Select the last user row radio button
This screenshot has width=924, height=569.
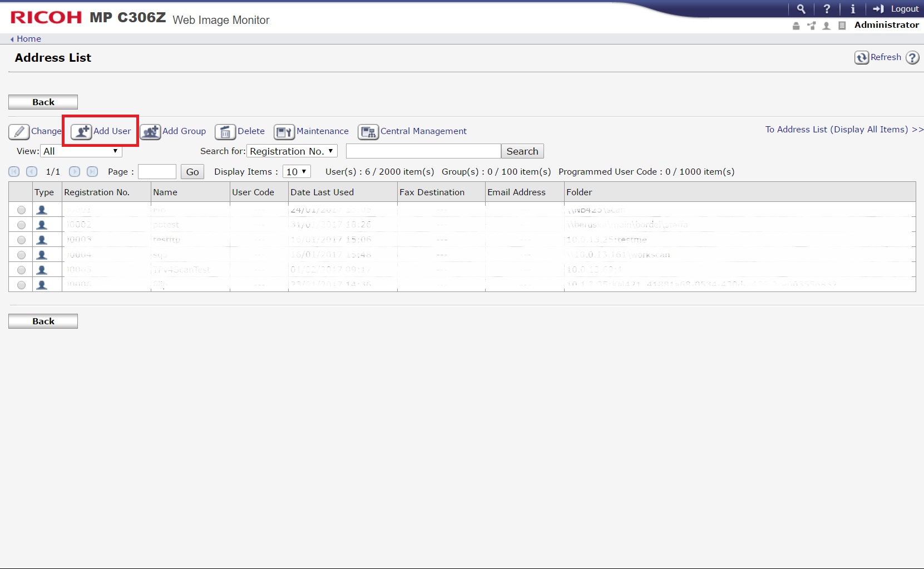click(x=21, y=285)
